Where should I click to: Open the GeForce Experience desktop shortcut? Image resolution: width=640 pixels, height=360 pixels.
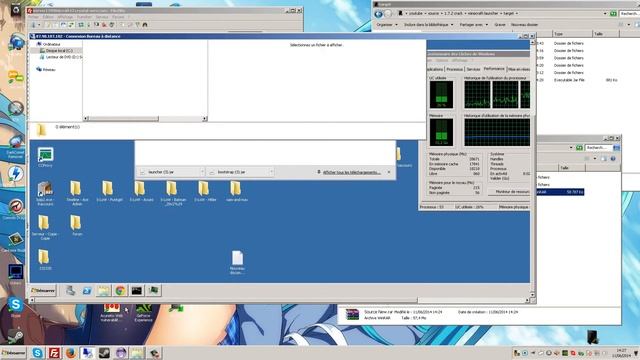[x=143, y=313]
